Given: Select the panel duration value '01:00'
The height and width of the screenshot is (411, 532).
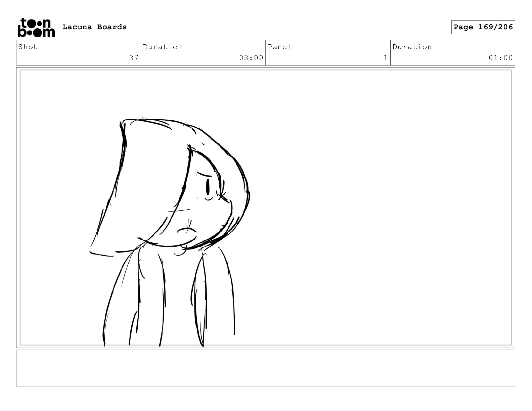Looking at the screenshot, I should click(501, 58).
